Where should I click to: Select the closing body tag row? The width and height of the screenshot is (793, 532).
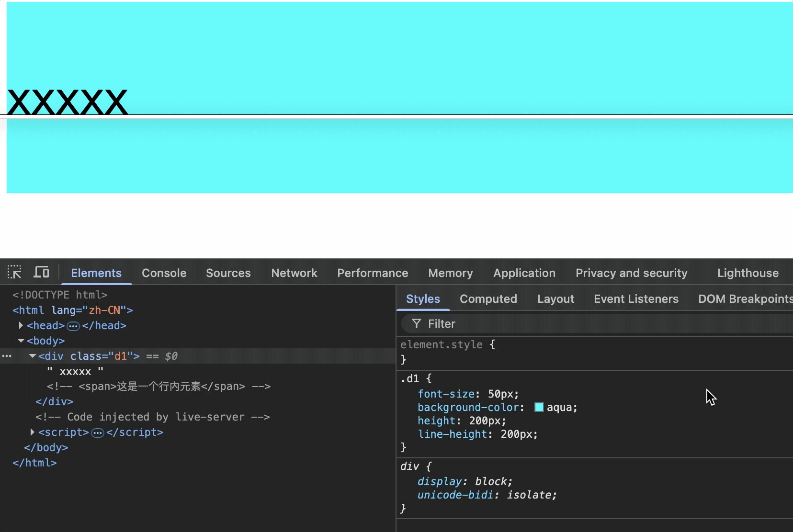coord(46,447)
